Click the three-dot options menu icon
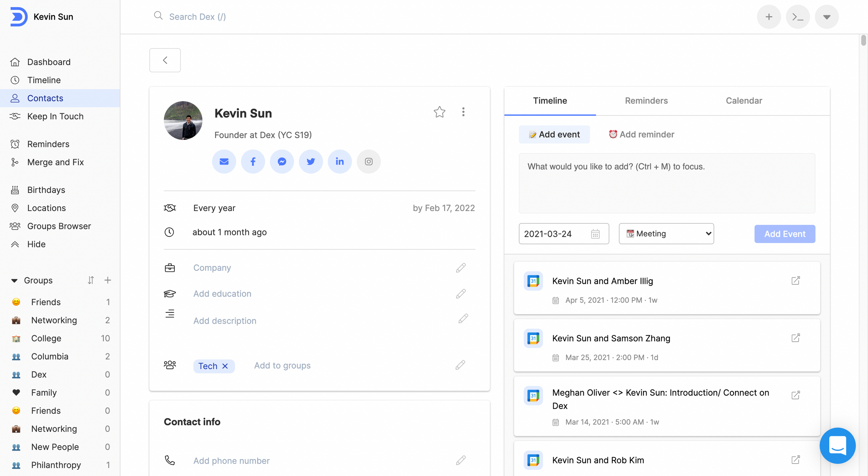The width and height of the screenshot is (868, 476). [x=463, y=112]
